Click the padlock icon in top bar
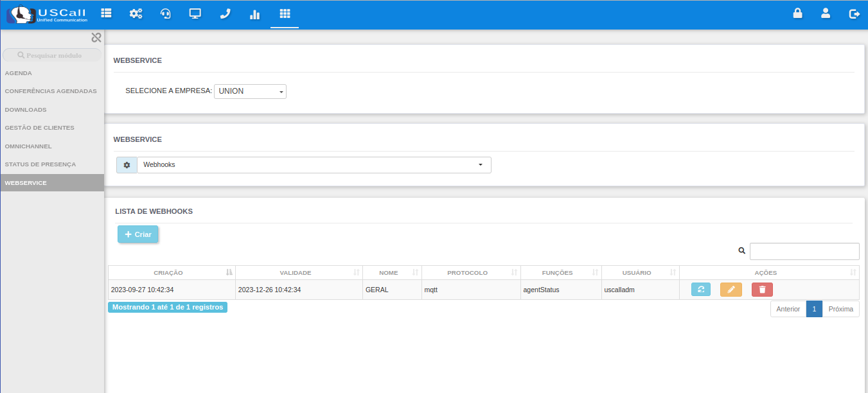Image resolution: width=868 pixels, height=393 pixels. tap(798, 13)
